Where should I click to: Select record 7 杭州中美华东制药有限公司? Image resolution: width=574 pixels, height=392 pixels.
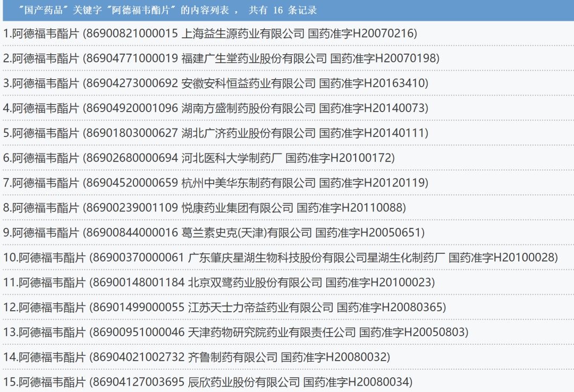coord(216,183)
